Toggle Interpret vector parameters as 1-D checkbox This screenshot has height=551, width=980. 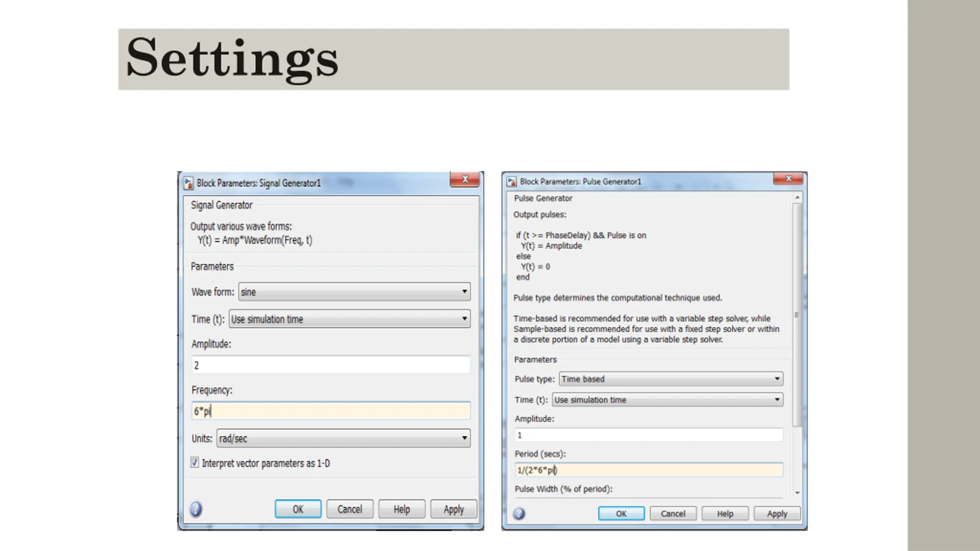coord(194,463)
